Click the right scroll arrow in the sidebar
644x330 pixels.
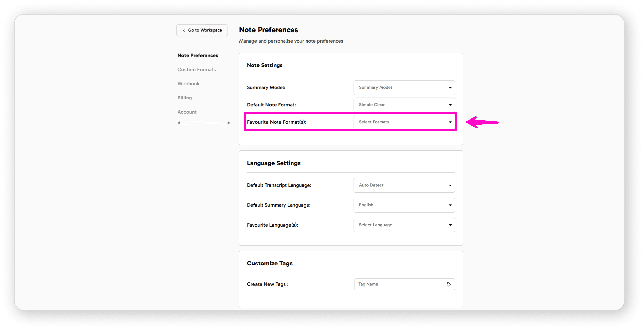(x=229, y=123)
